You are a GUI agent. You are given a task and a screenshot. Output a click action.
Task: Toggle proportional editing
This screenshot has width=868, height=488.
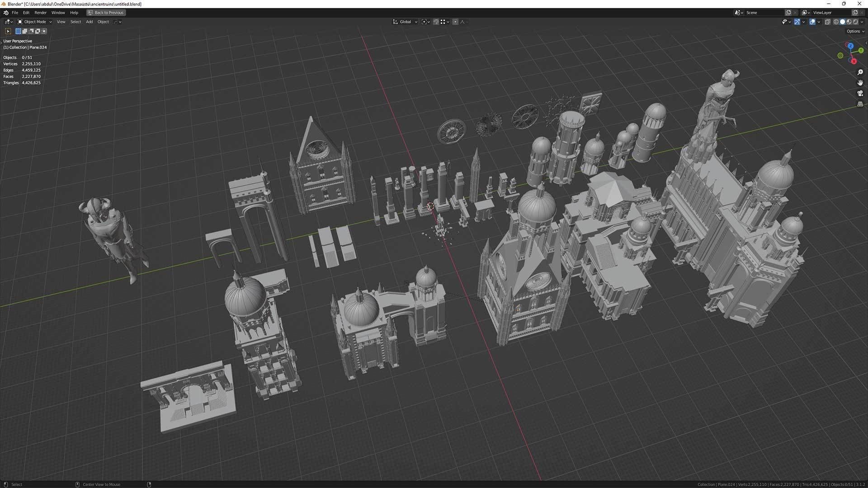(x=455, y=22)
